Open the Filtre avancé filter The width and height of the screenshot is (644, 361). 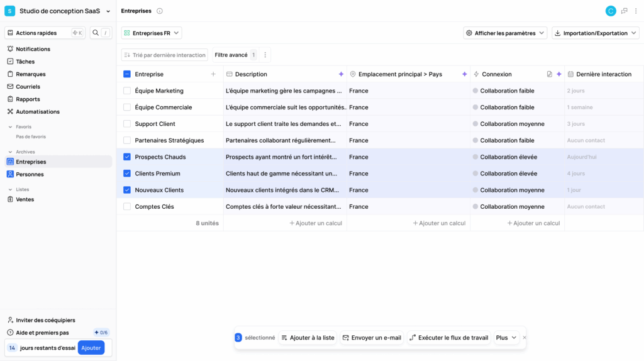[x=235, y=55]
